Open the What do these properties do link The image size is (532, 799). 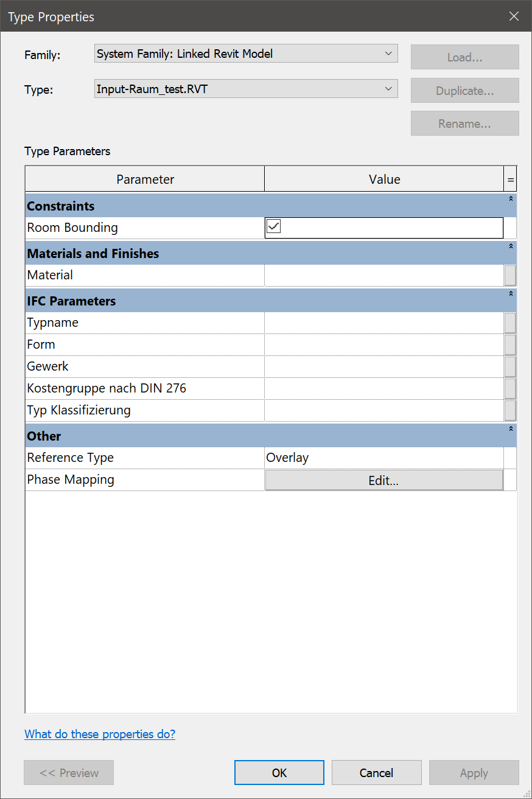click(x=99, y=734)
